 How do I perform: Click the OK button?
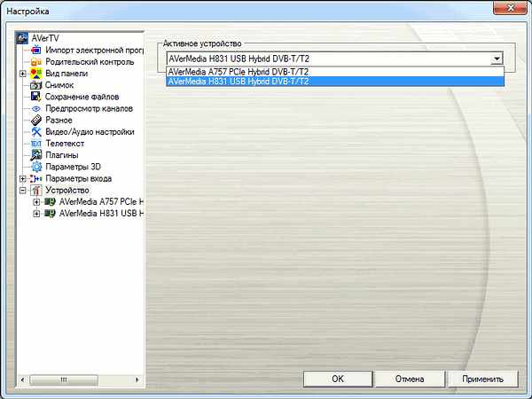338,379
